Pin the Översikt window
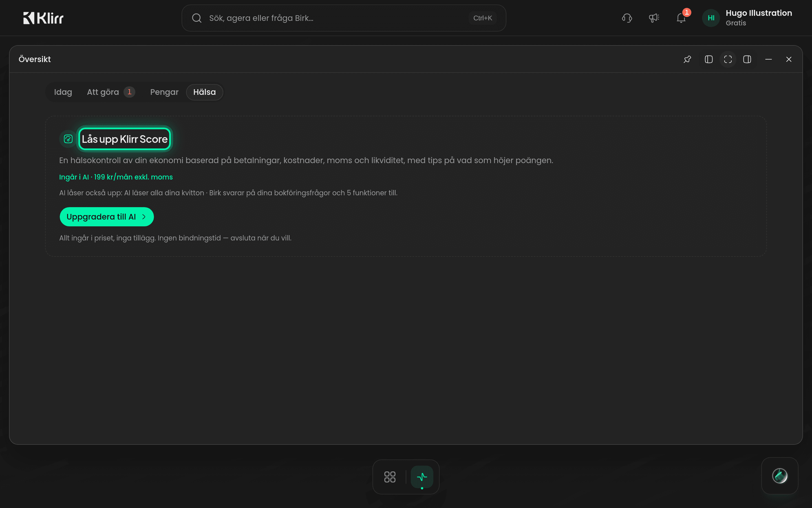Image resolution: width=812 pixels, height=508 pixels. [x=687, y=60]
